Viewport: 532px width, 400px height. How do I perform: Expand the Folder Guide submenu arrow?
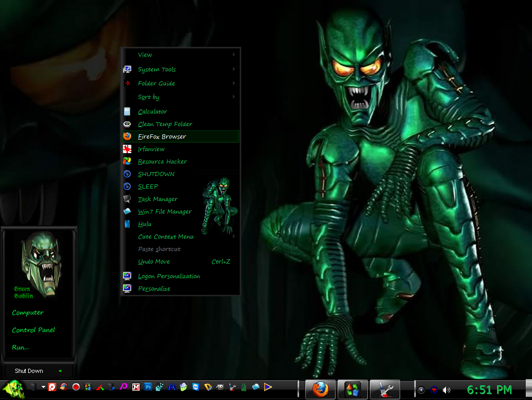[x=234, y=83]
